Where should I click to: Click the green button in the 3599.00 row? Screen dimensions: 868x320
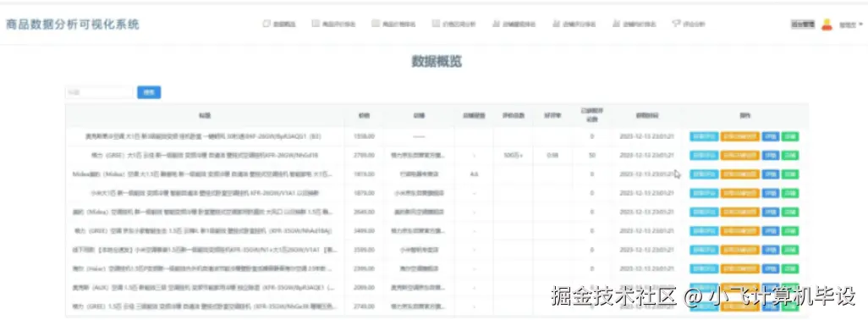pyautogui.click(x=790, y=251)
